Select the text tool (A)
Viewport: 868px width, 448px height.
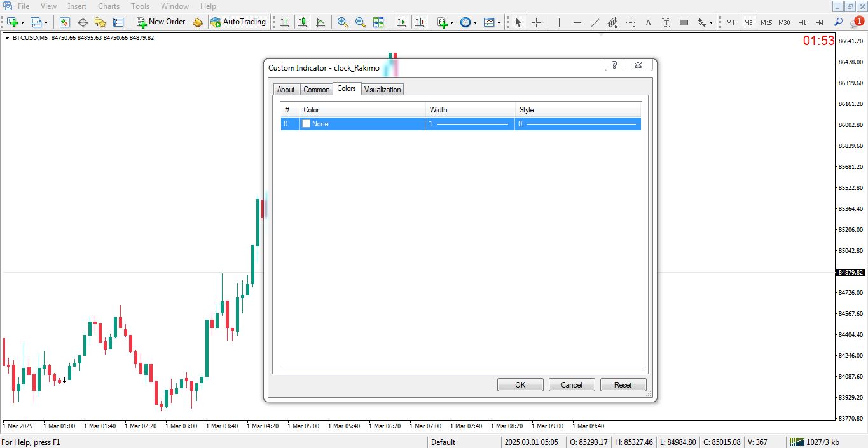[648, 22]
